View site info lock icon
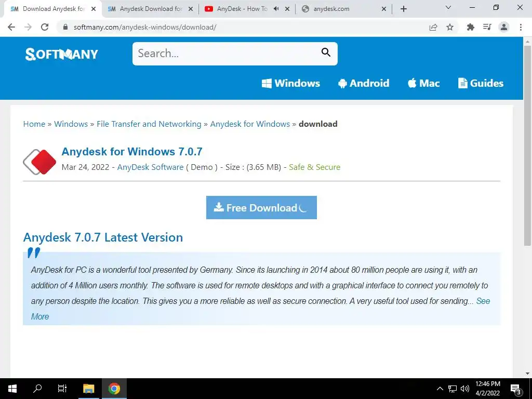This screenshot has height=399, width=532. [x=66, y=27]
